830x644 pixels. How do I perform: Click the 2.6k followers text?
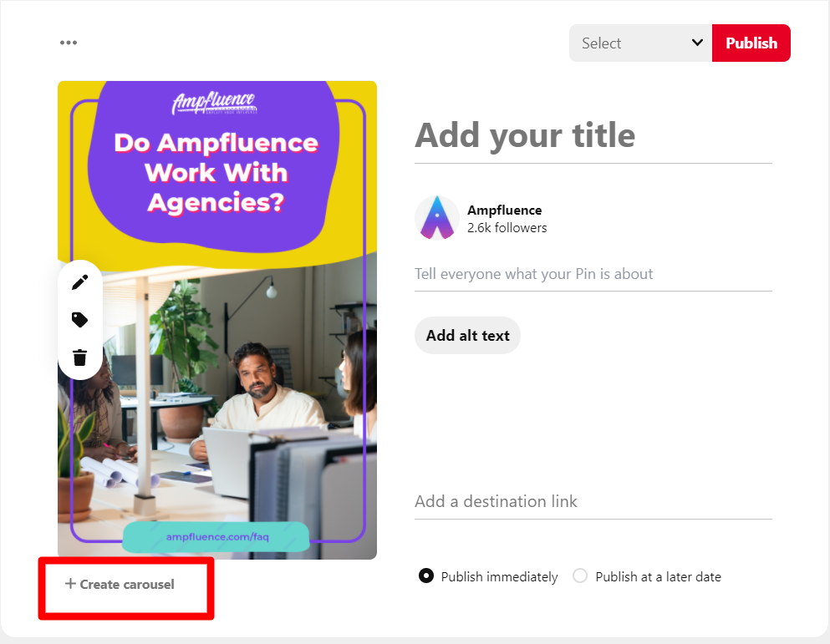tap(507, 228)
